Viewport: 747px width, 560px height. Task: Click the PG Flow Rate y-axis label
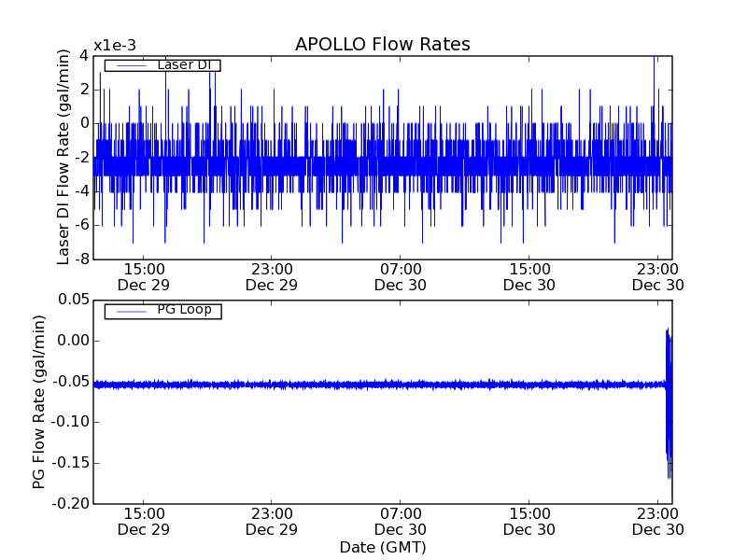(x=39, y=401)
